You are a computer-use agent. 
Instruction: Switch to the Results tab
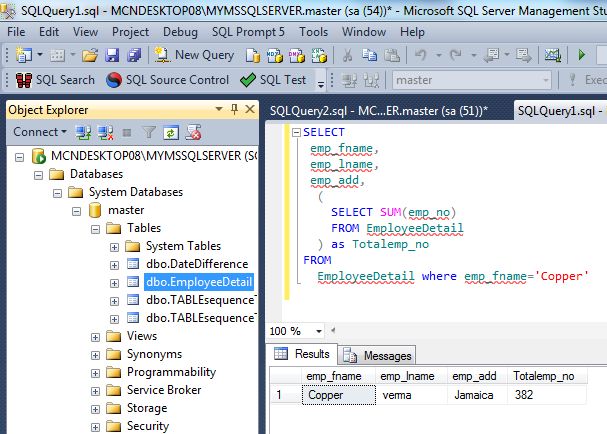(x=302, y=354)
